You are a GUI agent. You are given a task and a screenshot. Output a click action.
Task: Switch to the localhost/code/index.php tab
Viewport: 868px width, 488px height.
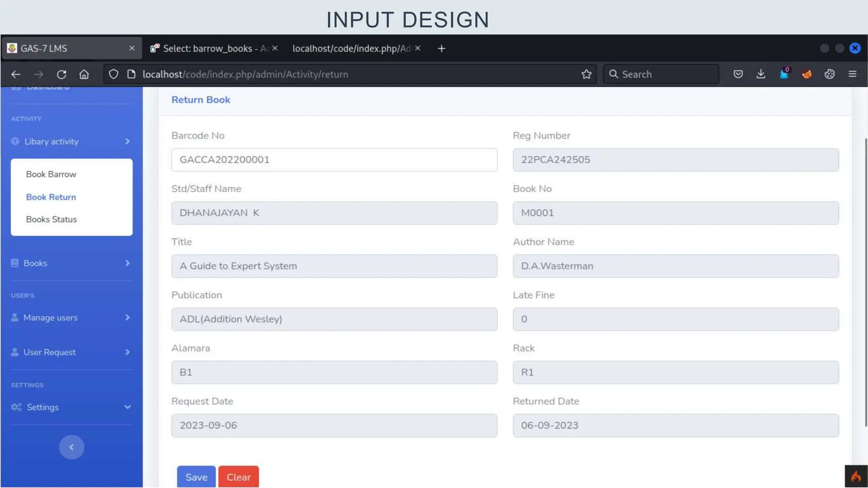(356, 48)
